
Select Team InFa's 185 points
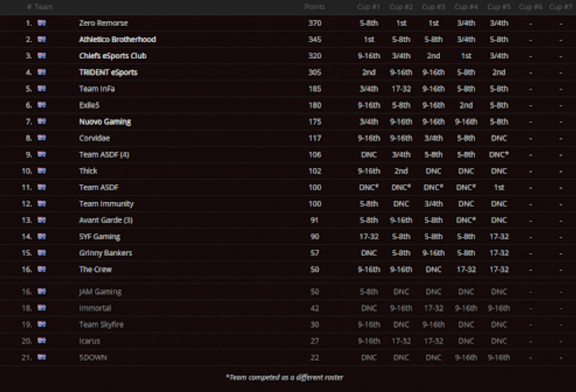coord(314,89)
